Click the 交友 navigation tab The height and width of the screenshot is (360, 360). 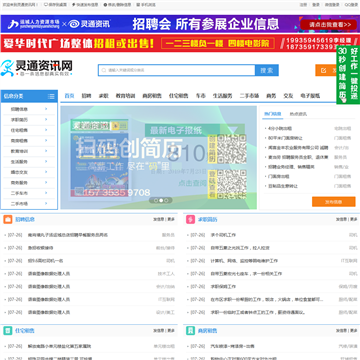[288, 96]
